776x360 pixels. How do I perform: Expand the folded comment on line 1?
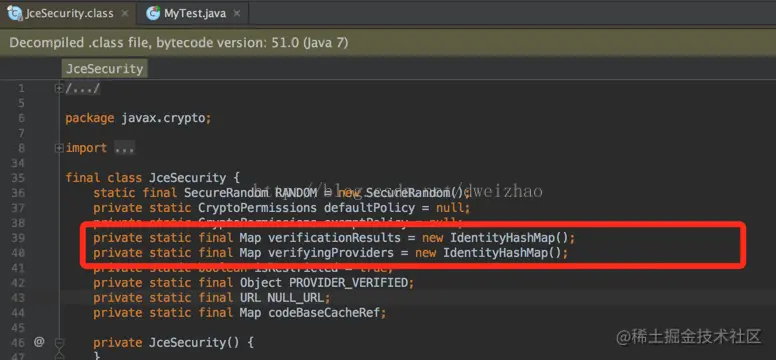[x=59, y=89]
